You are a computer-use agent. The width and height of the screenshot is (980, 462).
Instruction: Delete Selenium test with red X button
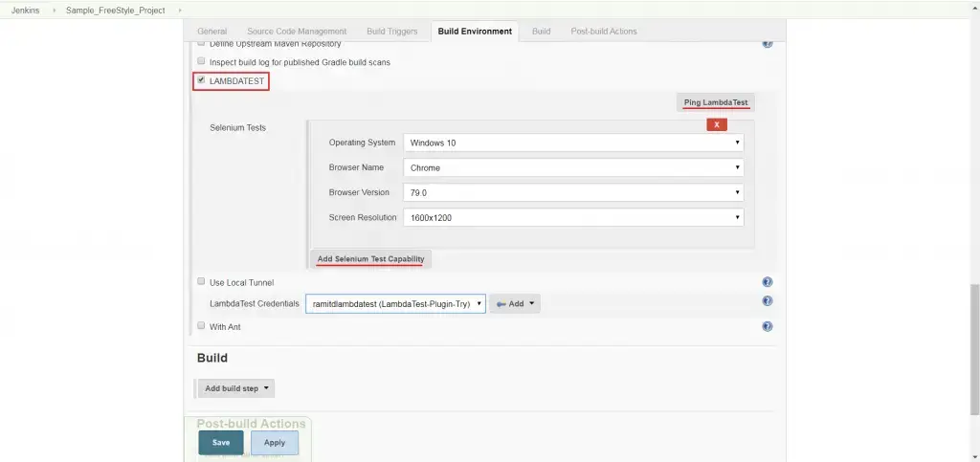tap(717, 124)
